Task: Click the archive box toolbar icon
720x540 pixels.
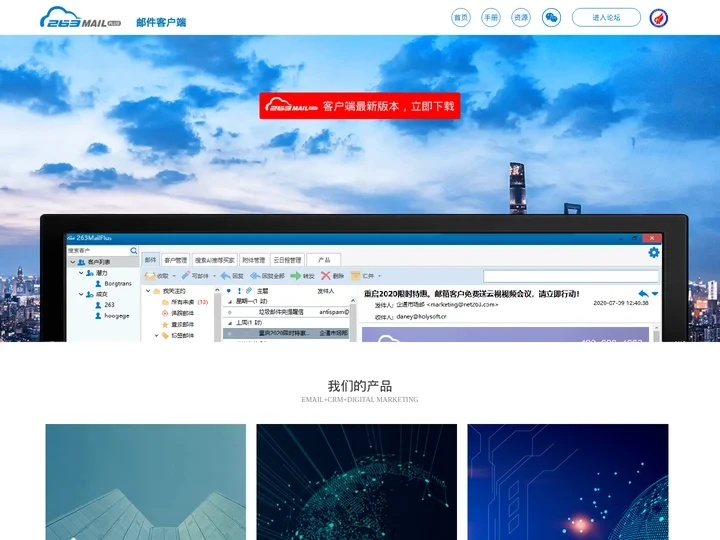Action: pyautogui.click(x=355, y=276)
